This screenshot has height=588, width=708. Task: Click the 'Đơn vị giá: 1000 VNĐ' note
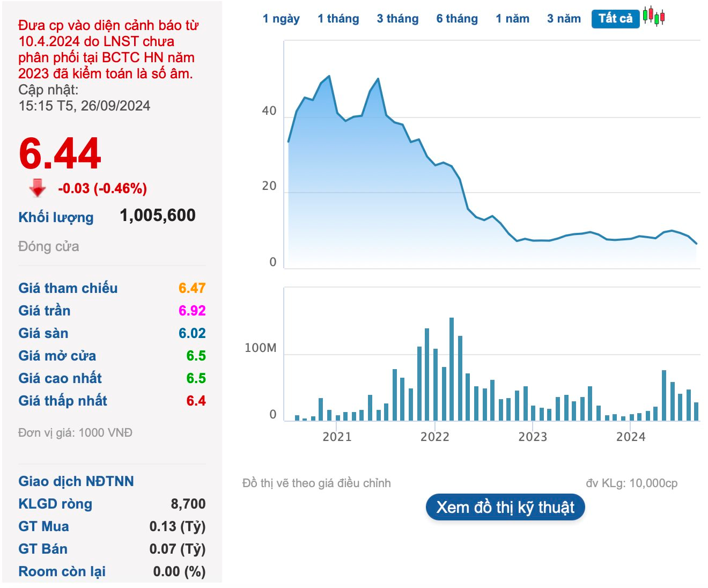tap(75, 432)
